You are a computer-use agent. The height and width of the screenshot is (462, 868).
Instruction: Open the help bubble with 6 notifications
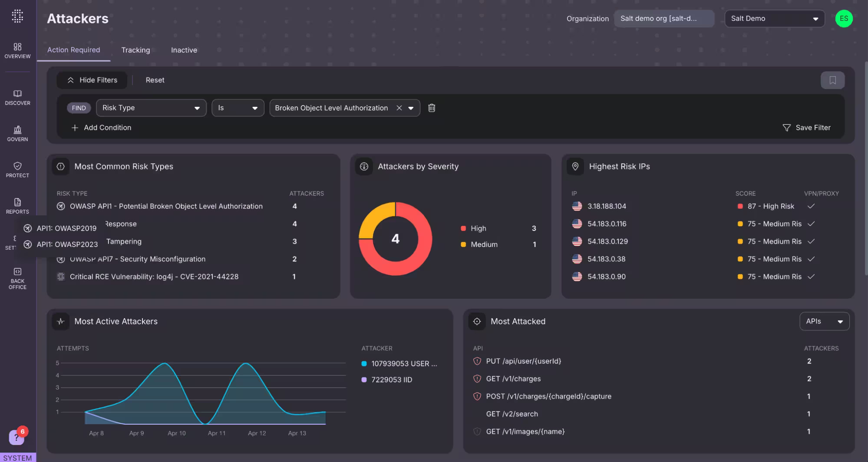coord(17,437)
